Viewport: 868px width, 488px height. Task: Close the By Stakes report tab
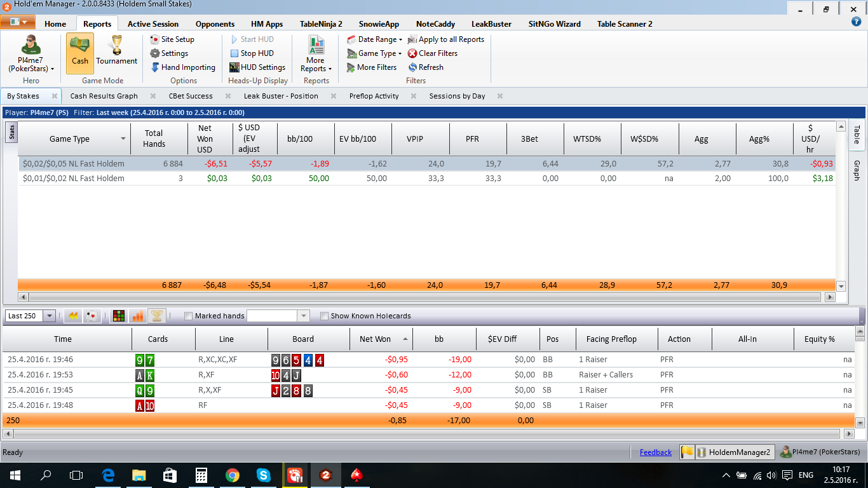pyautogui.click(x=55, y=97)
